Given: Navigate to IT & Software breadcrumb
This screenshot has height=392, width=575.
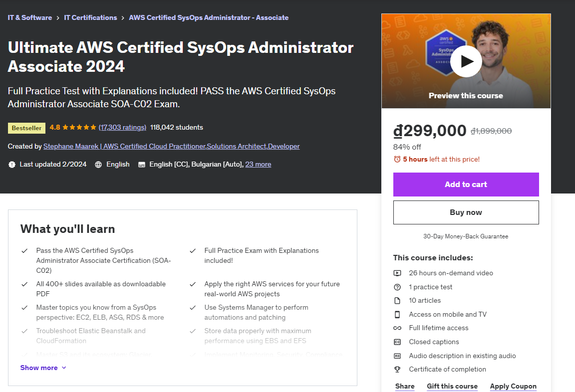Looking at the screenshot, I should [x=30, y=17].
